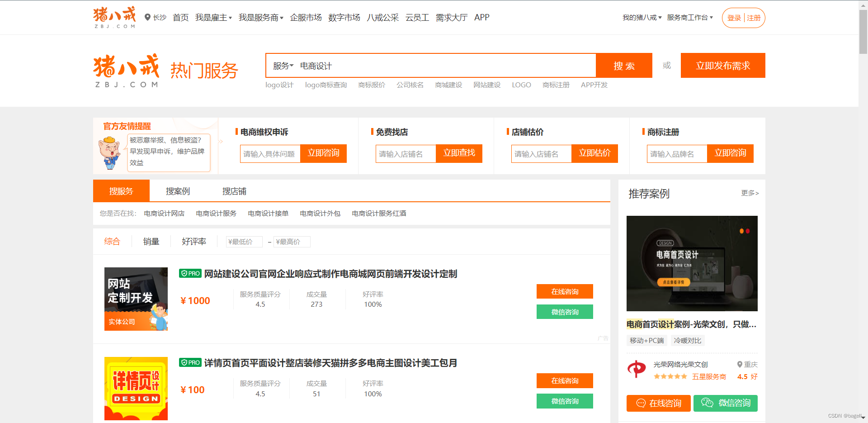Open the APP navigation link
The height and width of the screenshot is (423, 868).
pyautogui.click(x=481, y=17)
